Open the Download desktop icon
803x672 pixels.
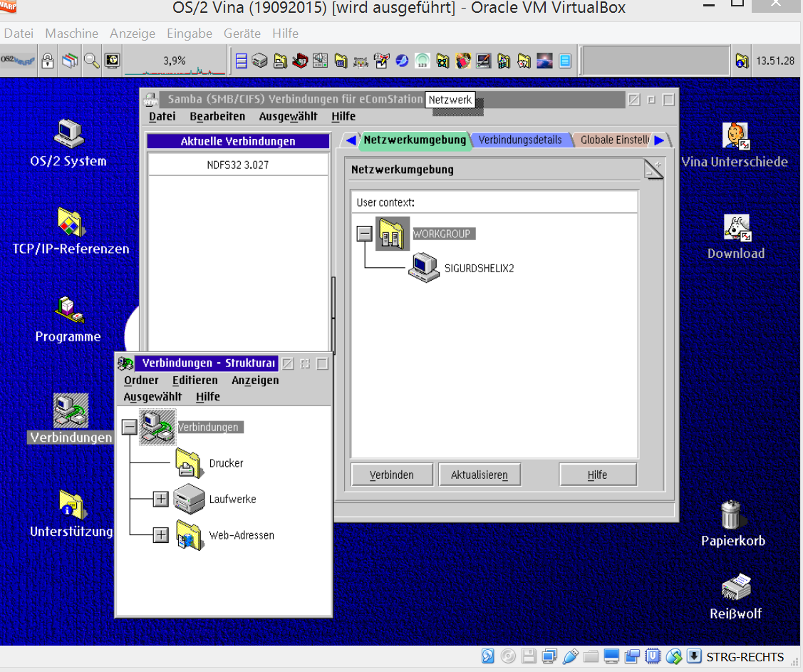pos(737,228)
